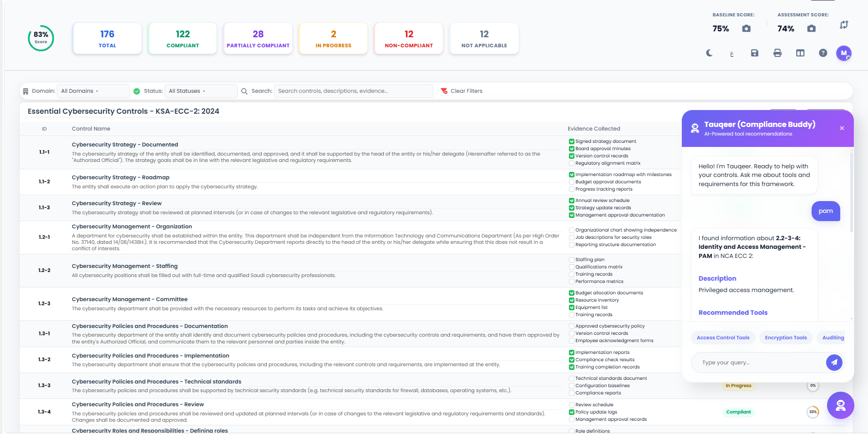Click the compare/sync arrows icon
The image size is (868, 434).
point(844,25)
